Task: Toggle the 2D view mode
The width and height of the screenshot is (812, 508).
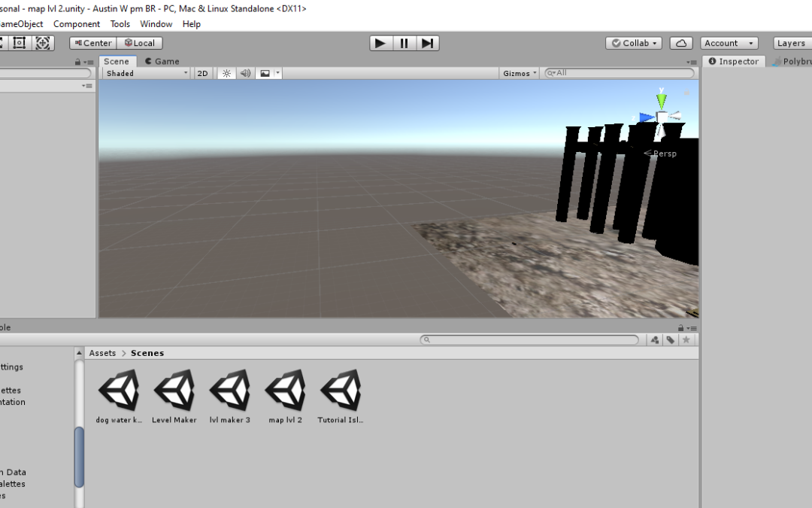Action: coord(202,73)
